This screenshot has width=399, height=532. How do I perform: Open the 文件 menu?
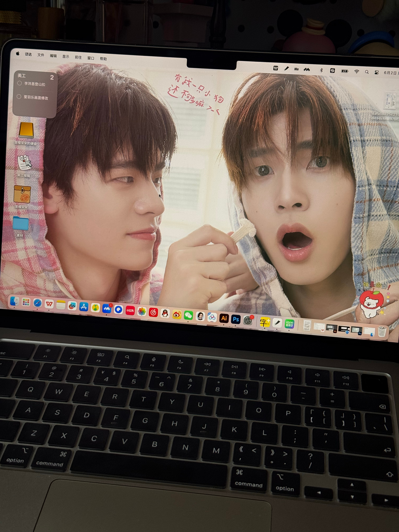pyautogui.click(x=41, y=55)
